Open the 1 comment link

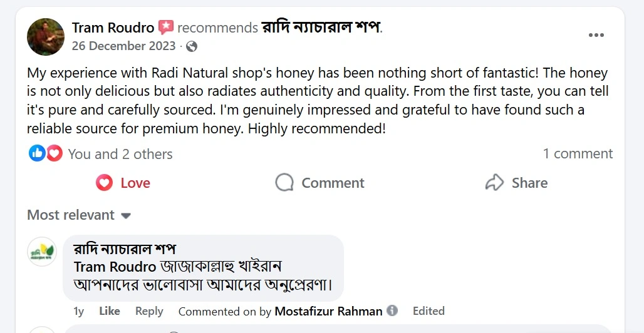(x=578, y=153)
